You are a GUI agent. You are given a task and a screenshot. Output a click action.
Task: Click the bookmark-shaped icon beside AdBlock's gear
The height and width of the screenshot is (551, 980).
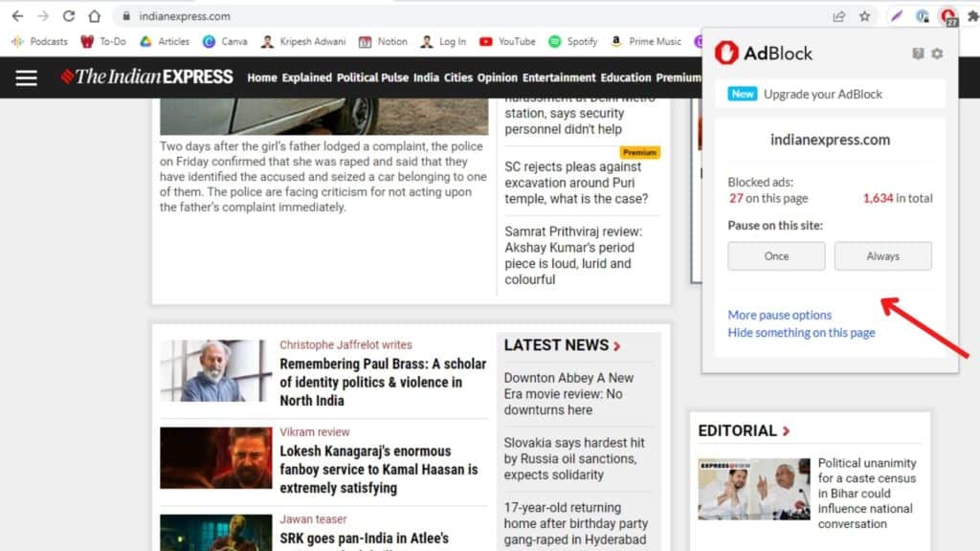tap(917, 55)
